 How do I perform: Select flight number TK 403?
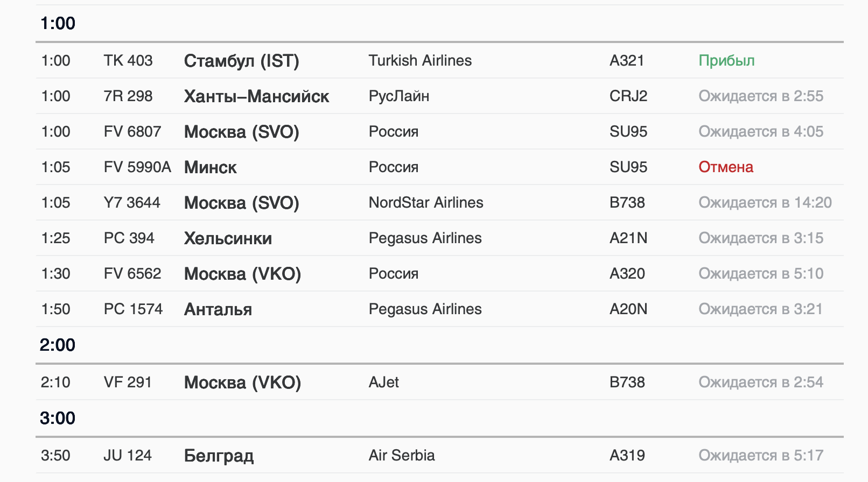pos(128,61)
